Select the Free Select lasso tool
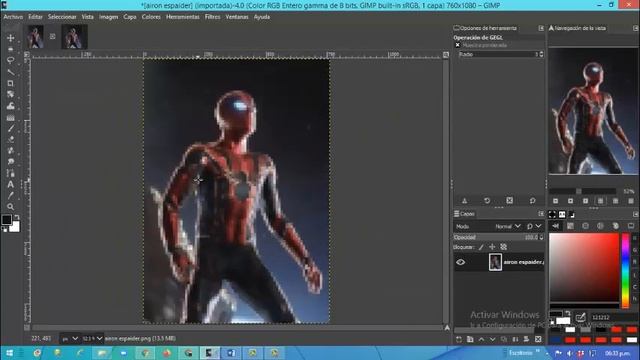The width and height of the screenshot is (640, 360). pos(11,60)
